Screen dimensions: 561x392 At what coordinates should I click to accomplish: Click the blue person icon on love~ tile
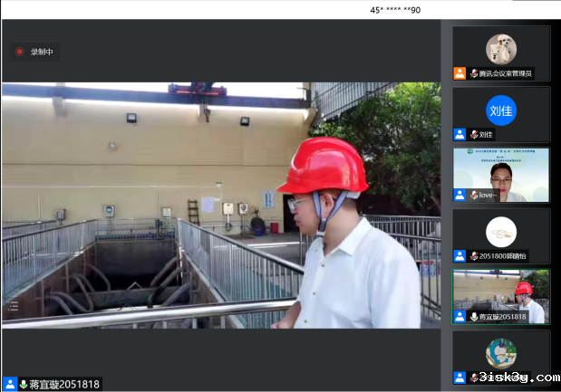click(x=460, y=195)
